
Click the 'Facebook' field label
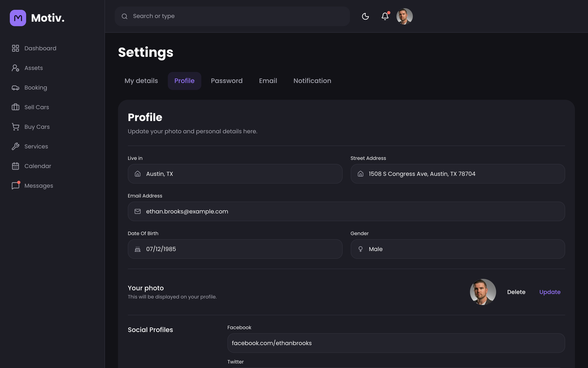click(239, 328)
